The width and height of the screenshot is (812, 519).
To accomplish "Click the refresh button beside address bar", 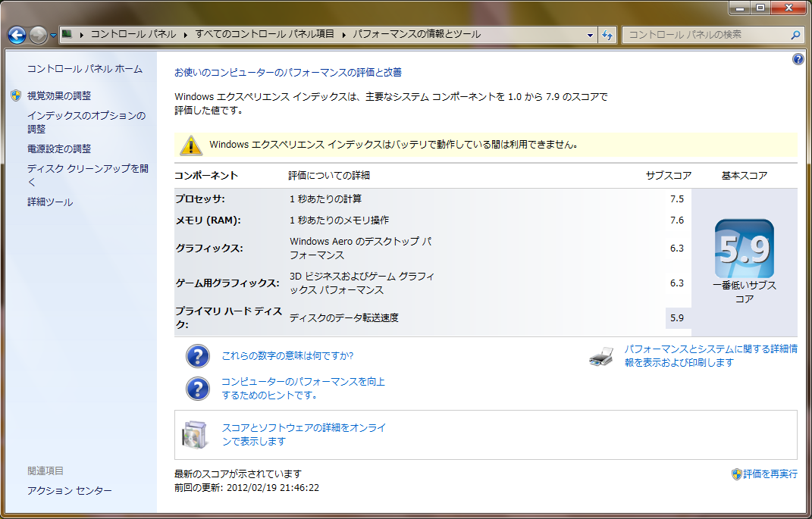I will click(x=607, y=35).
